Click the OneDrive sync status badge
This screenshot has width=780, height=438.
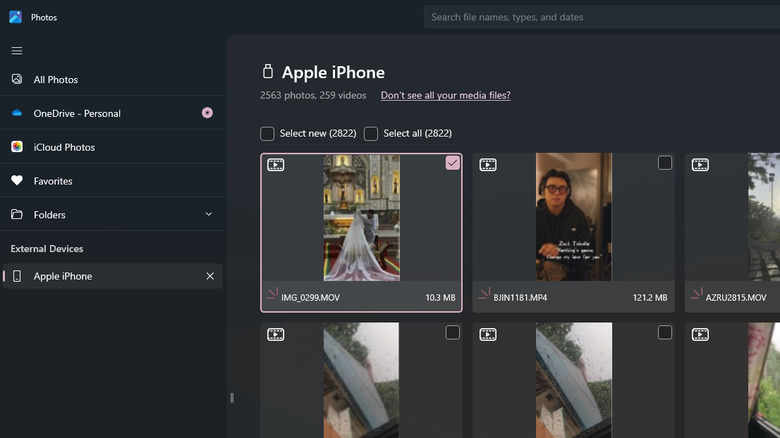207,113
